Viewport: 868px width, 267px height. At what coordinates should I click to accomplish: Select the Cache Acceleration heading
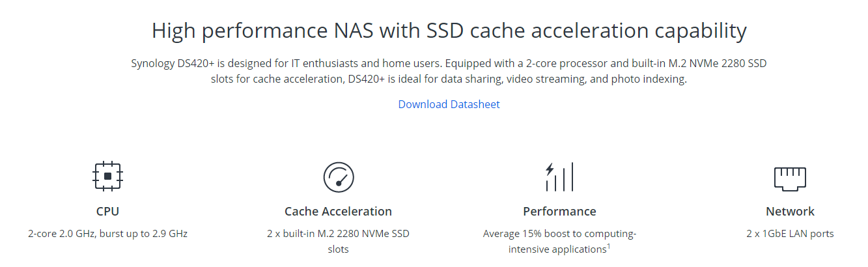pos(338,212)
